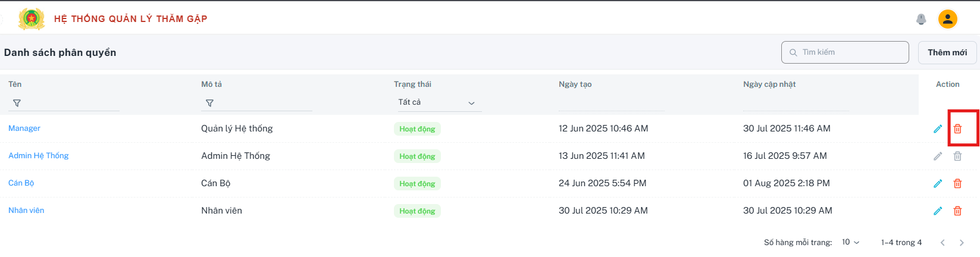
Task: Open the Manager role link
Action: click(24, 128)
